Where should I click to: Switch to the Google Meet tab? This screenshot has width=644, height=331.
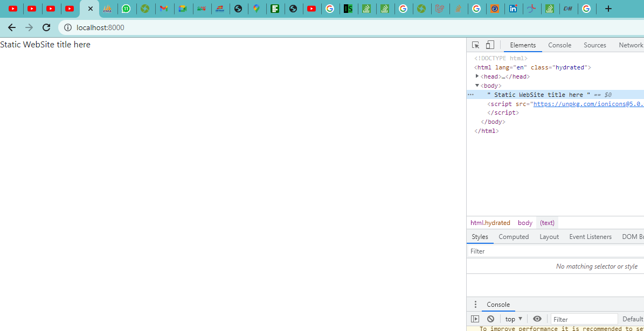pyautogui.click(x=183, y=9)
